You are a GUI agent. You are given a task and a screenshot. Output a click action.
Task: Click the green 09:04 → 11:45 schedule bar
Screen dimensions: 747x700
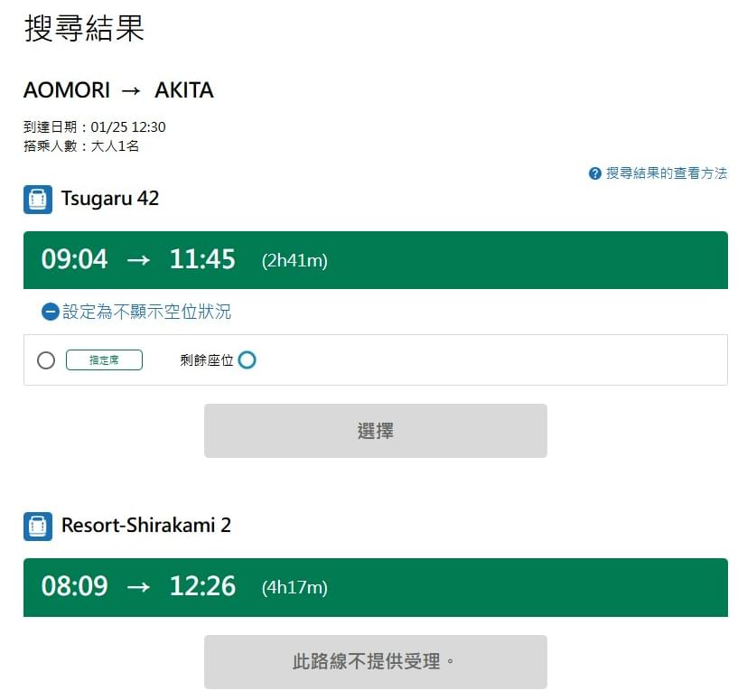pos(376,260)
